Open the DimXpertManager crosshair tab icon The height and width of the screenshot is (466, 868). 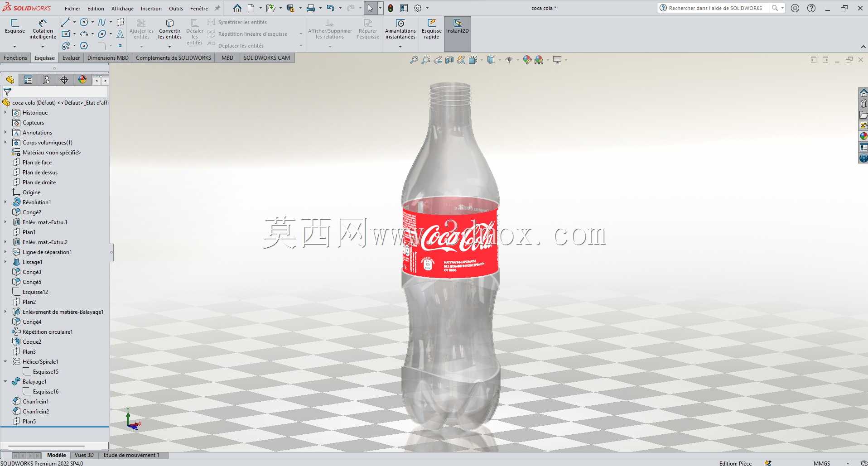(64, 80)
